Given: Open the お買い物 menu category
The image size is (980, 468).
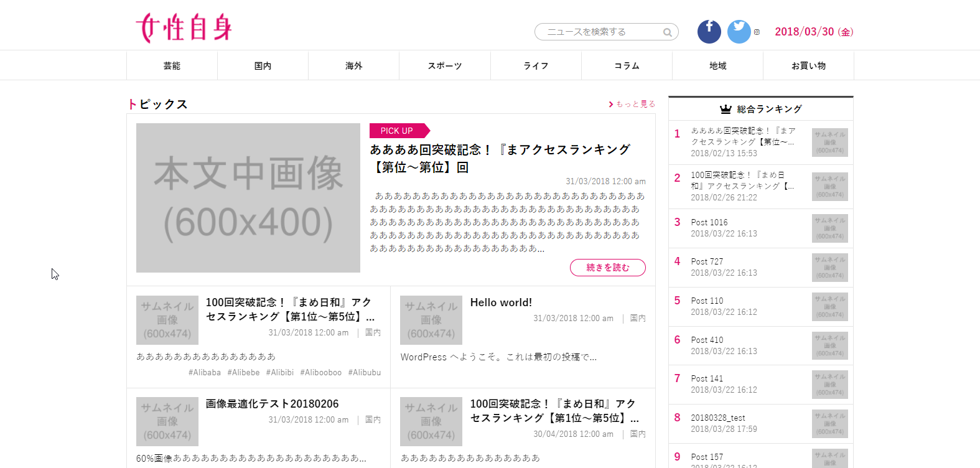Looking at the screenshot, I should (808, 65).
